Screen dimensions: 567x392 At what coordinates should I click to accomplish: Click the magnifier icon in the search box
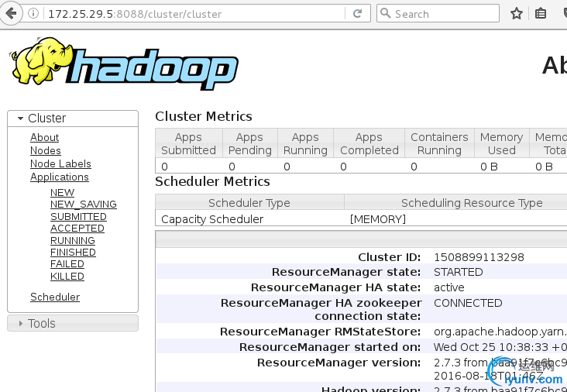coord(386,13)
